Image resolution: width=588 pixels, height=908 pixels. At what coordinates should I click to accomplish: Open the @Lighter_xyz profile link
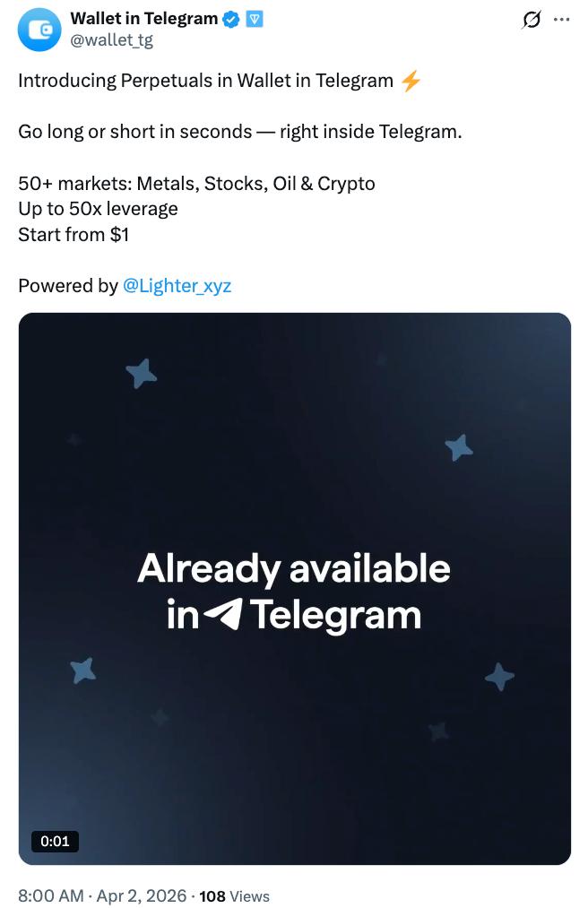[177, 285]
